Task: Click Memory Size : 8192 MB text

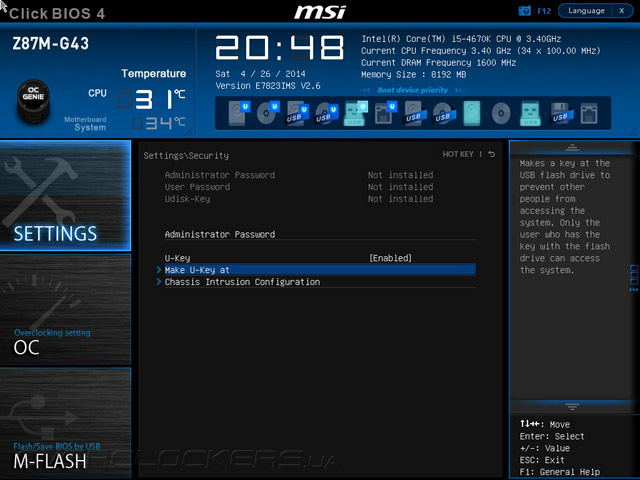Action: pyautogui.click(x=413, y=75)
